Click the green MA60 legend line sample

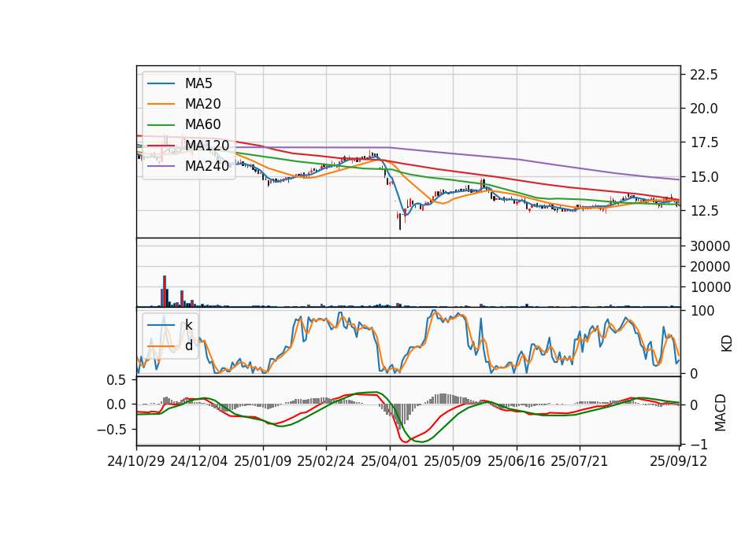click(161, 125)
